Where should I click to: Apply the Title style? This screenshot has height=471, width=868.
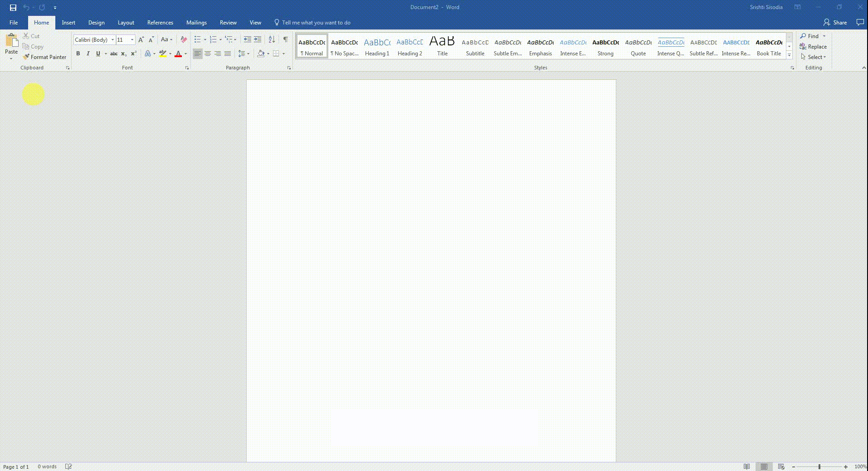[x=442, y=46]
